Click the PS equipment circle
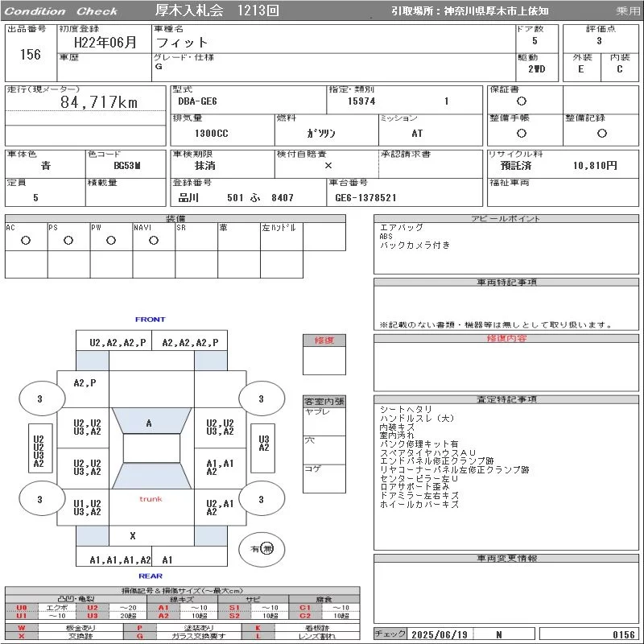644x644 pixels. [68, 240]
